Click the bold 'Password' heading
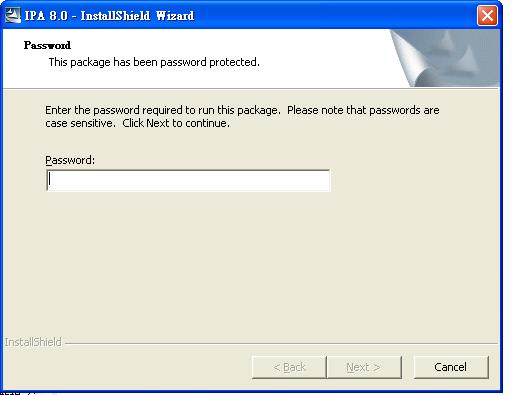This screenshot has width=512, height=395. 47,45
